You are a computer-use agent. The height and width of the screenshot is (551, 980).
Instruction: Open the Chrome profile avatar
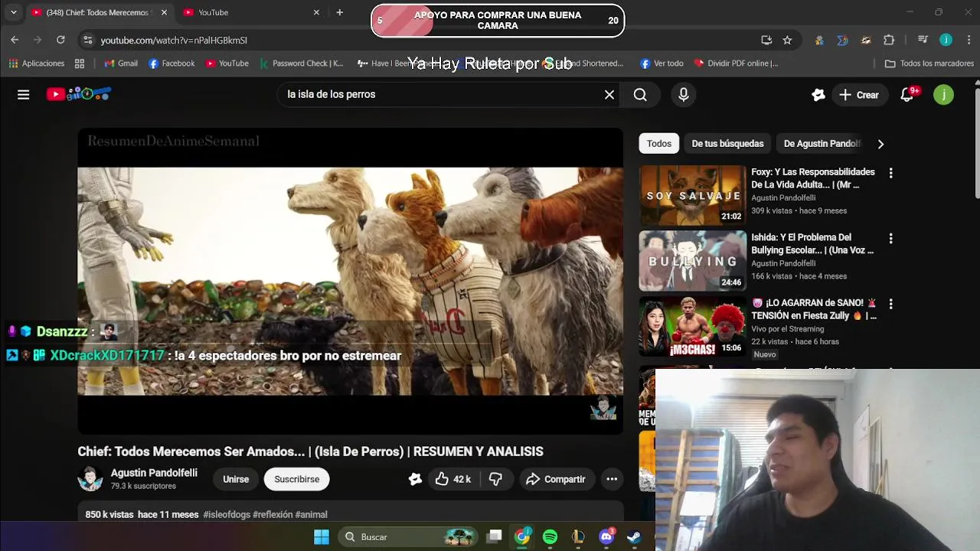pos(946,40)
